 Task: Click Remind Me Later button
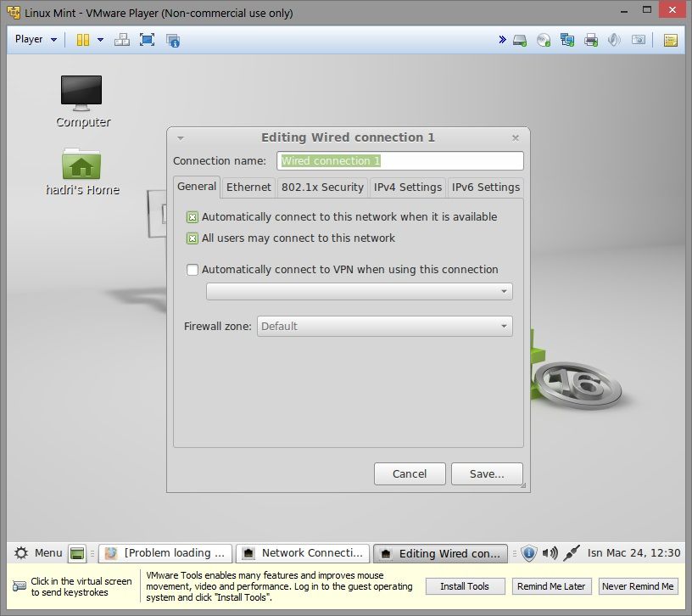(x=551, y=586)
